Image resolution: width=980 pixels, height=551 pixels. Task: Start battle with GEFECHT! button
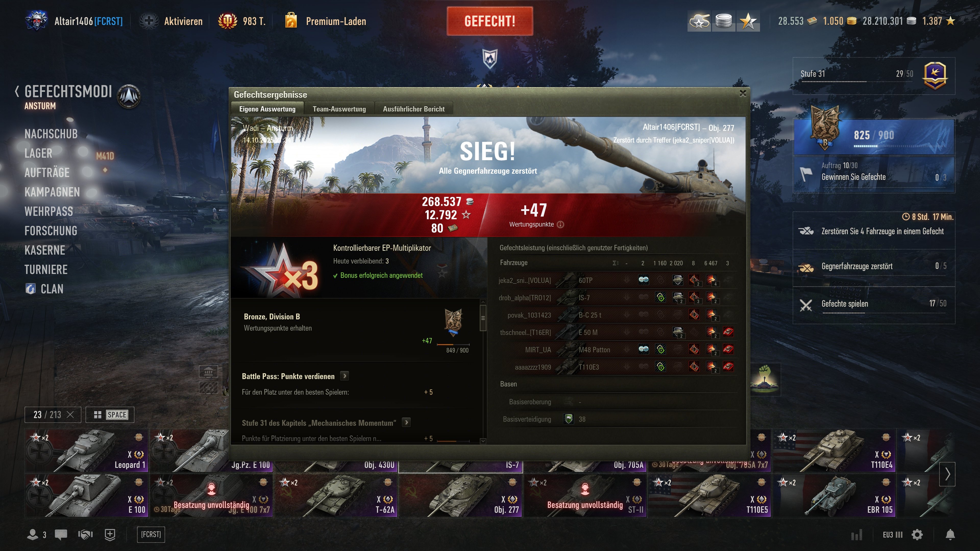[490, 21]
